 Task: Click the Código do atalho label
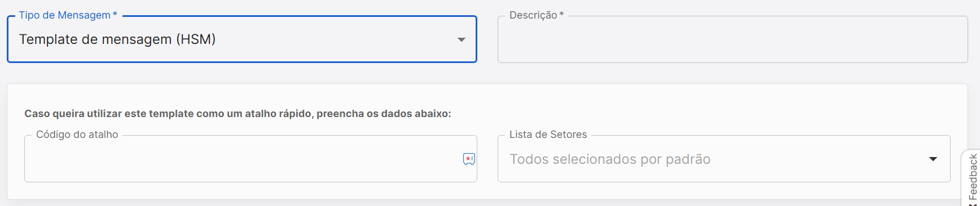(77, 135)
